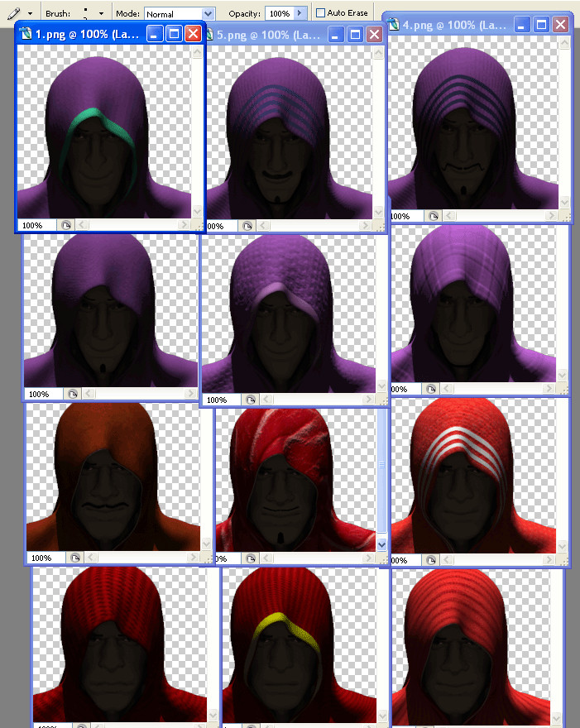Click the up scroll arrow in 1.png window
580x728 pixels.
(197, 52)
